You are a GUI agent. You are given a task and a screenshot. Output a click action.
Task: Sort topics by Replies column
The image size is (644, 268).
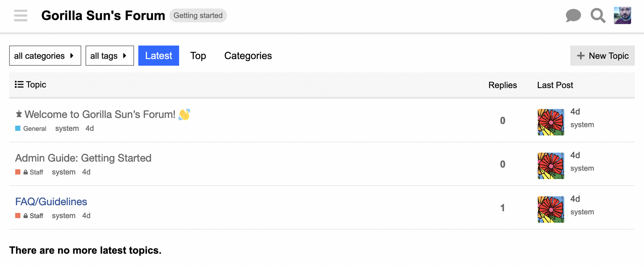pos(502,85)
